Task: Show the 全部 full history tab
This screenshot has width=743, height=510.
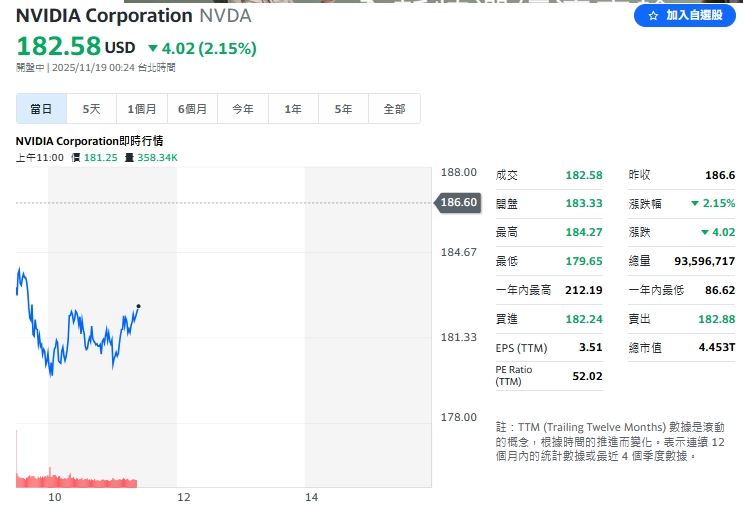Action: [394, 109]
